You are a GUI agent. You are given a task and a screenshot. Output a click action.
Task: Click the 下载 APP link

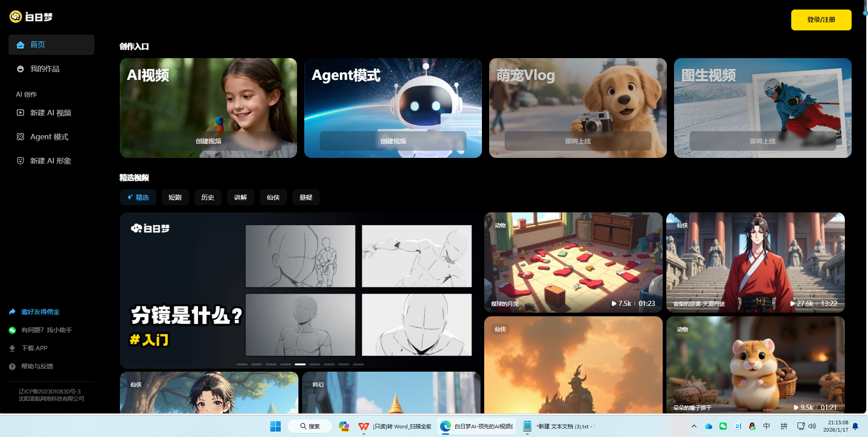pyautogui.click(x=34, y=348)
